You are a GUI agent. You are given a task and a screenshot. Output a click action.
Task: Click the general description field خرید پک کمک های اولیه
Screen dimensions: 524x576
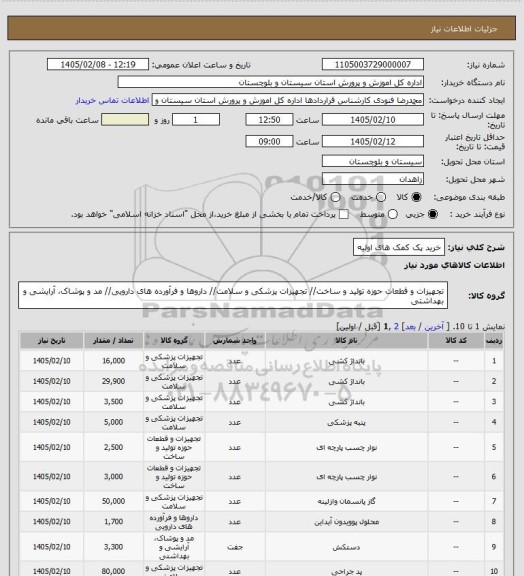(x=399, y=248)
